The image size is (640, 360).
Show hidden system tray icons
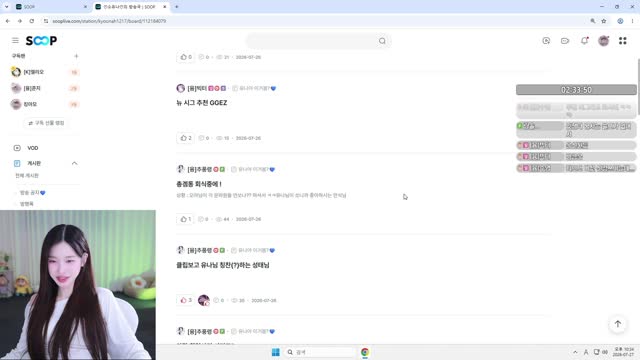pos(575,352)
